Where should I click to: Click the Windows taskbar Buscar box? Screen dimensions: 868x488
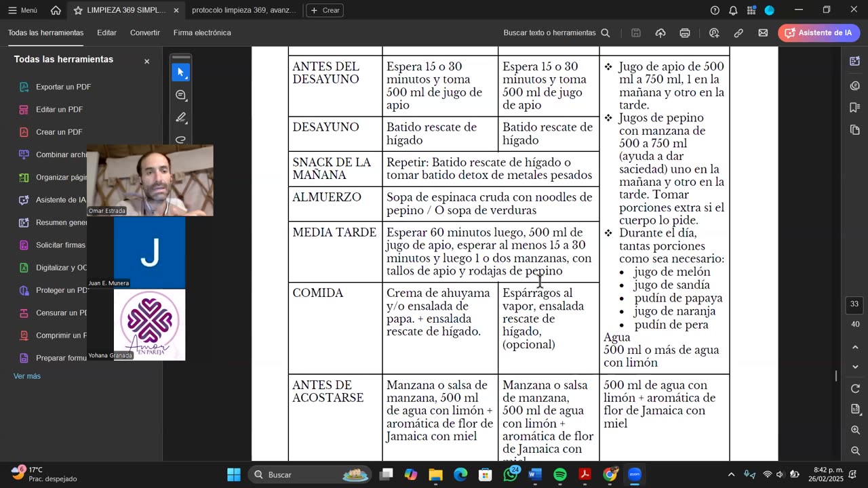point(309,474)
